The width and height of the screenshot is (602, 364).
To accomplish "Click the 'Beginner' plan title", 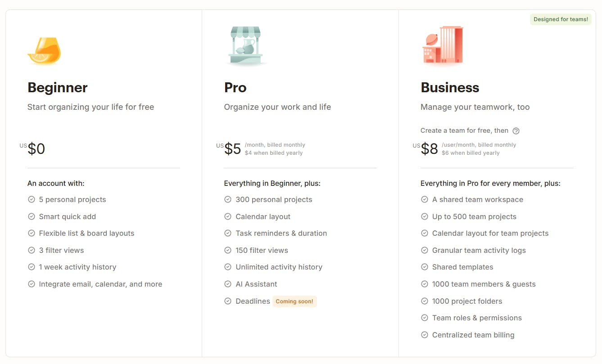I will click(57, 88).
